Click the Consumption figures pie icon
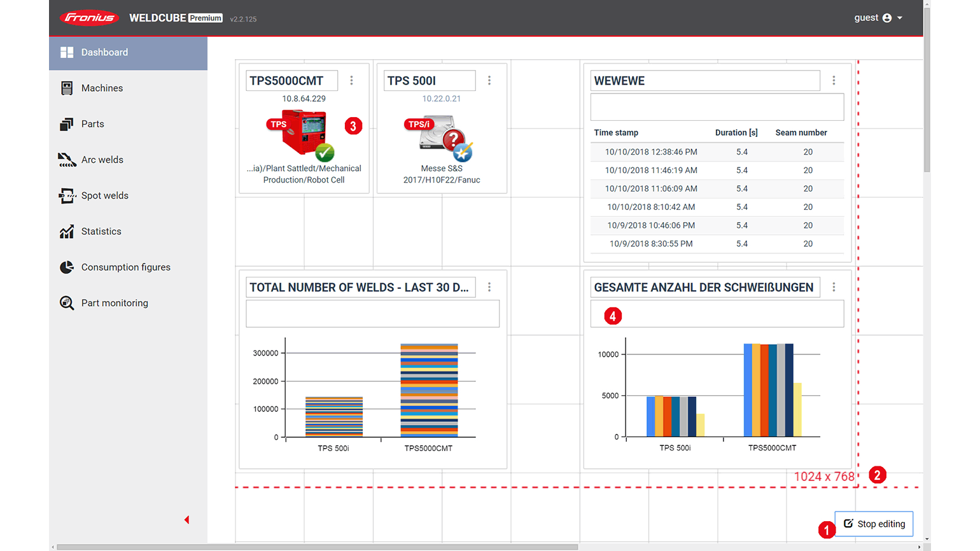 coord(67,267)
